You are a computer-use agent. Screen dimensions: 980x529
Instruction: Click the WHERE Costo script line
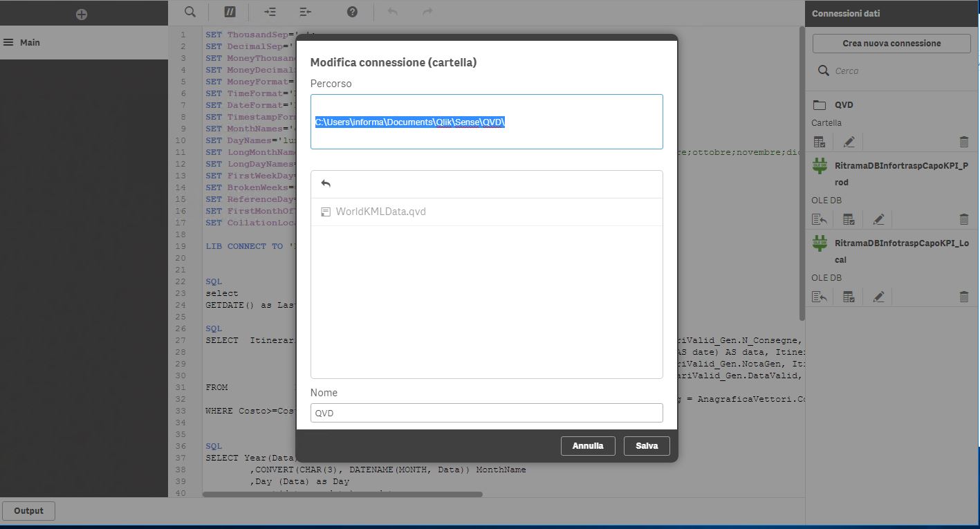250,411
